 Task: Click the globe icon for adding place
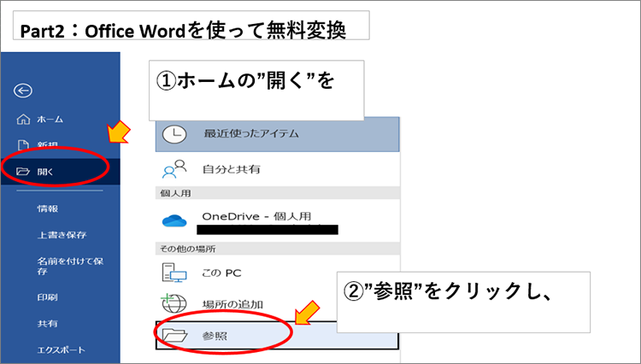pyautogui.click(x=173, y=303)
